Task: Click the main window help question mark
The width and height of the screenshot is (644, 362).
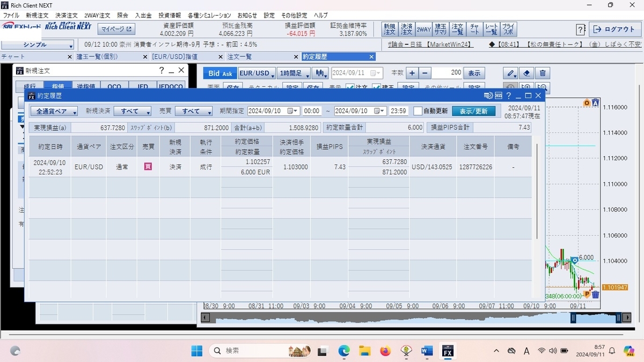Action: click(x=581, y=29)
